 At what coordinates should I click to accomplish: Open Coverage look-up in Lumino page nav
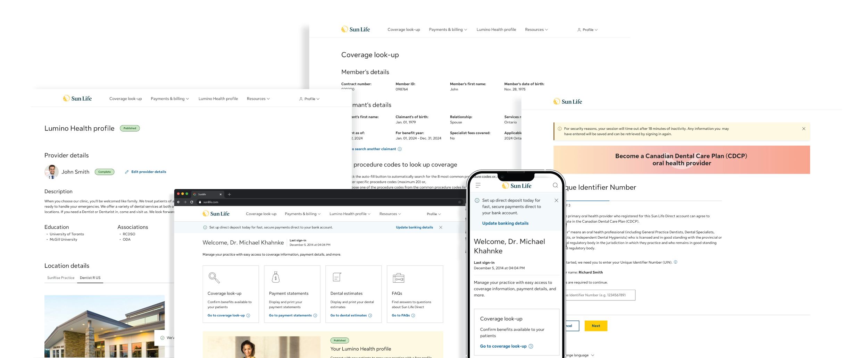click(x=126, y=99)
